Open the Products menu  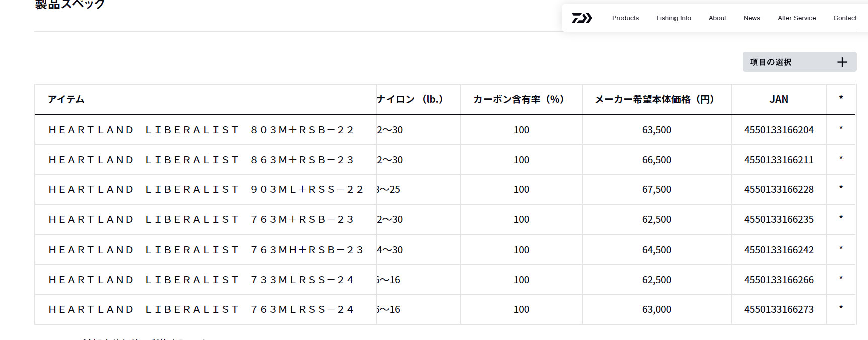click(625, 18)
